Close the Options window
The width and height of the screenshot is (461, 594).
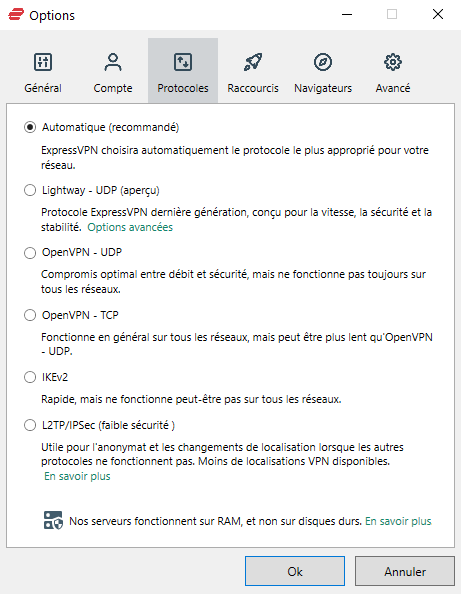[438, 14]
